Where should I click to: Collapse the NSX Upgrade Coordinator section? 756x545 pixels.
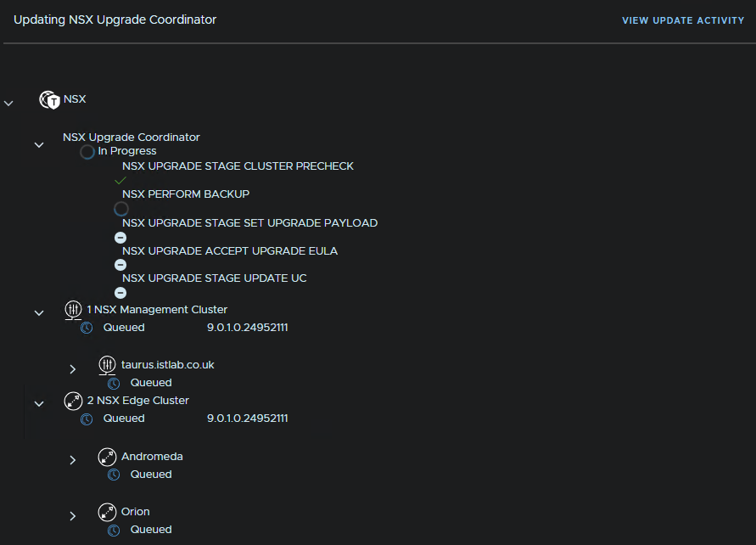(x=39, y=145)
